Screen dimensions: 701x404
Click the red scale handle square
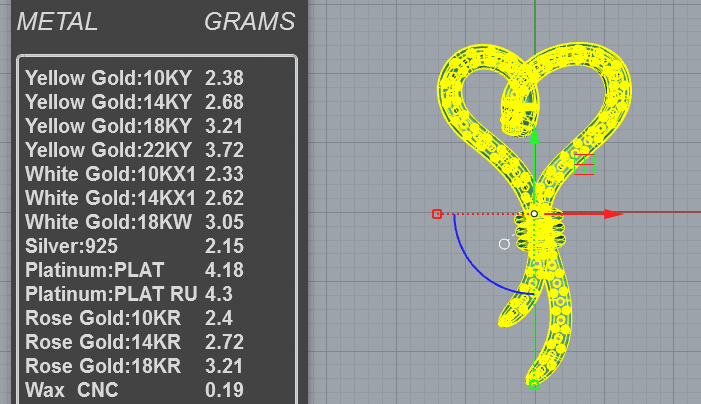437,214
